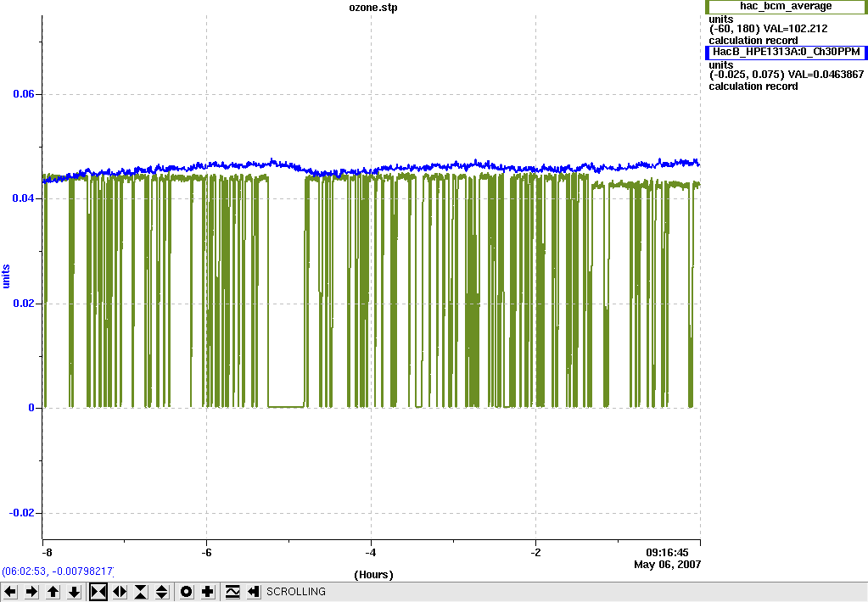Click the horizontal zoom-out diamond arrows icon

point(120,592)
